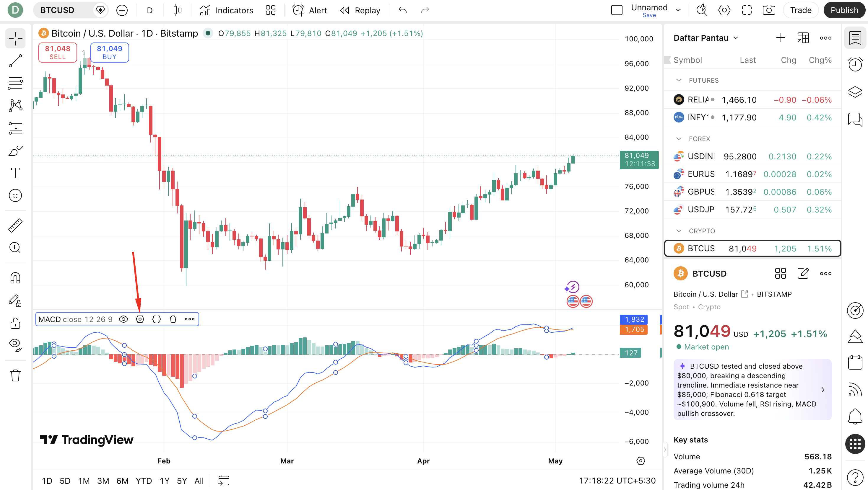The height and width of the screenshot is (490, 868).
Task: Toggle lock all drawing tools
Action: coord(15,323)
